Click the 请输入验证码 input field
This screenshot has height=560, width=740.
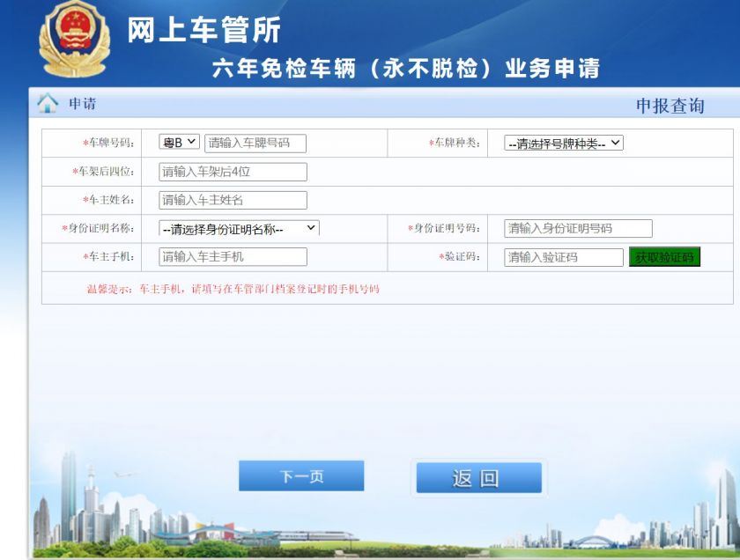564,257
